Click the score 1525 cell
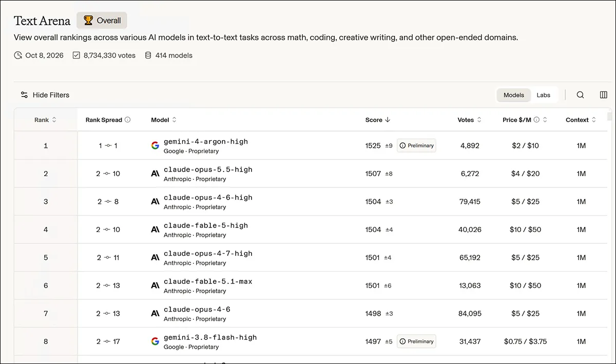616x364 pixels. tap(373, 146)
